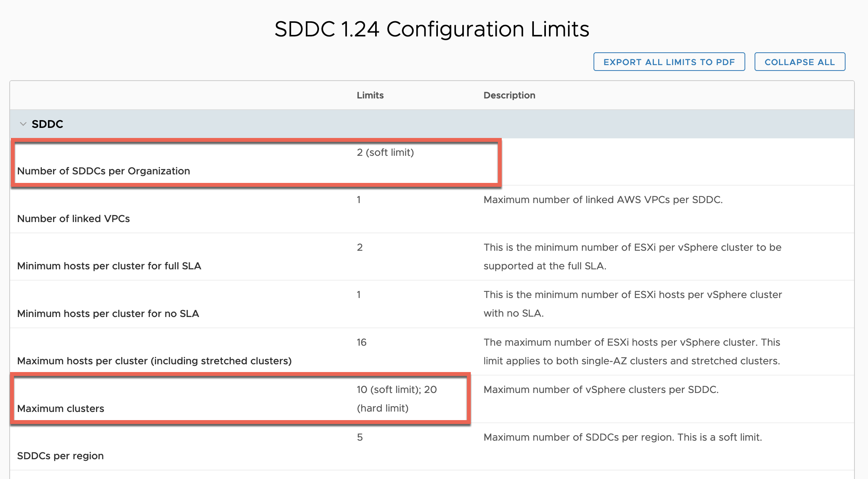Image resolution: width=868 pixels, height=479 pixels.
Task: Click the value 16 in Limits column
Action: (x=361, y=342)
